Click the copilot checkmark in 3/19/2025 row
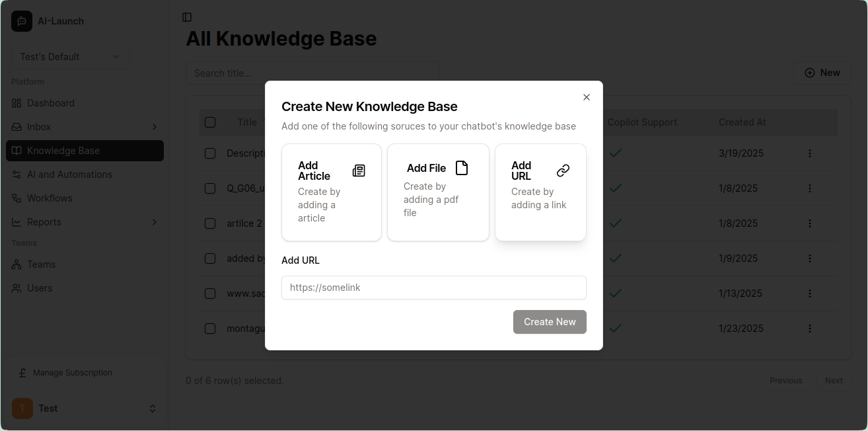 616,153
